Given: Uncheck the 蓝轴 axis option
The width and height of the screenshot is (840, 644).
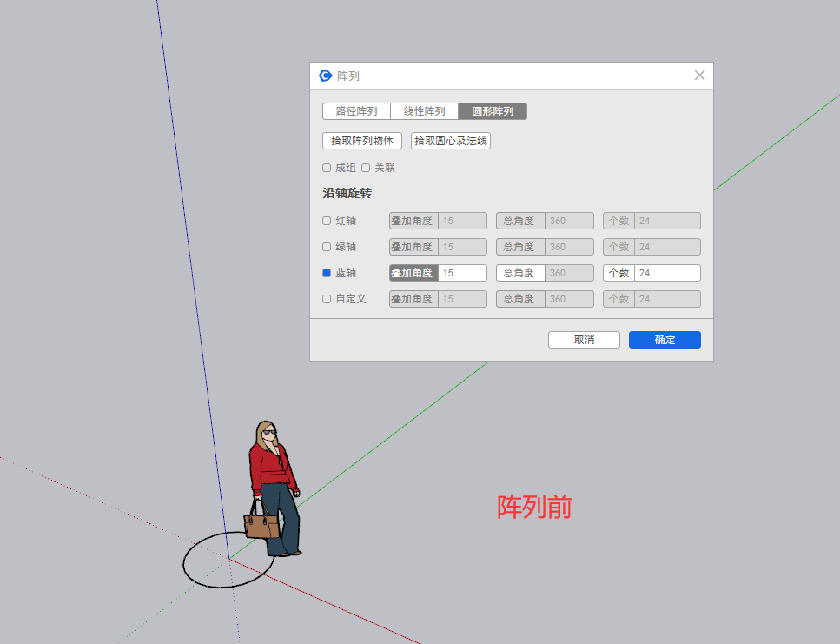Looking at the screenshot, I should [327, 273].
